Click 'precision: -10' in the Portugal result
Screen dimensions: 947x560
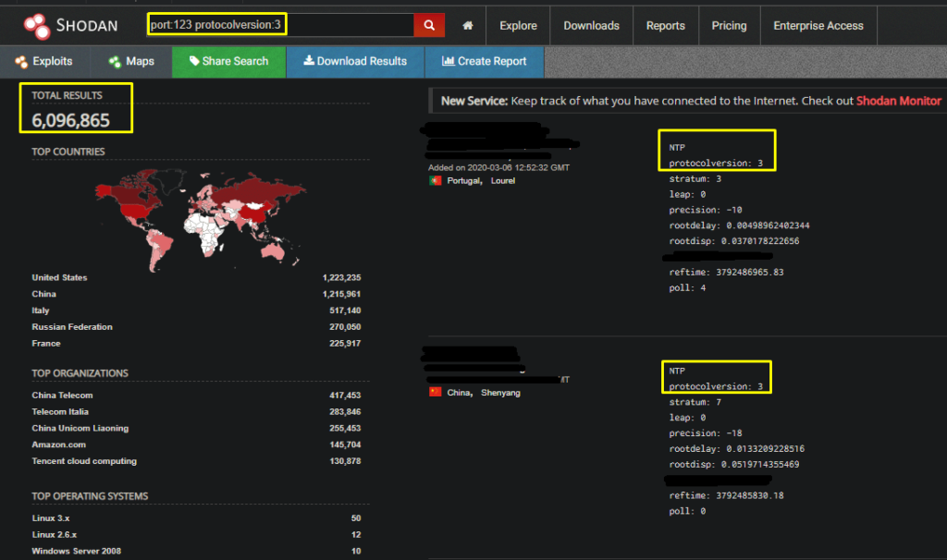[x=706, y=210]
